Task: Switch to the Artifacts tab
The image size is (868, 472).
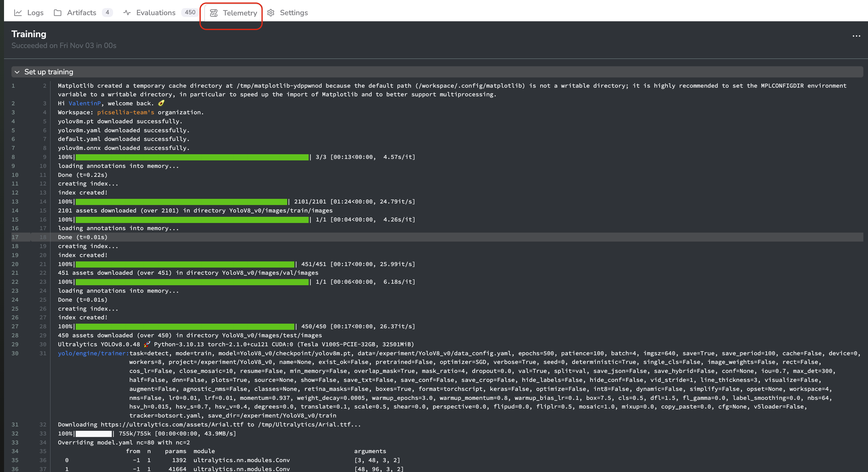Action: (83, 13)
